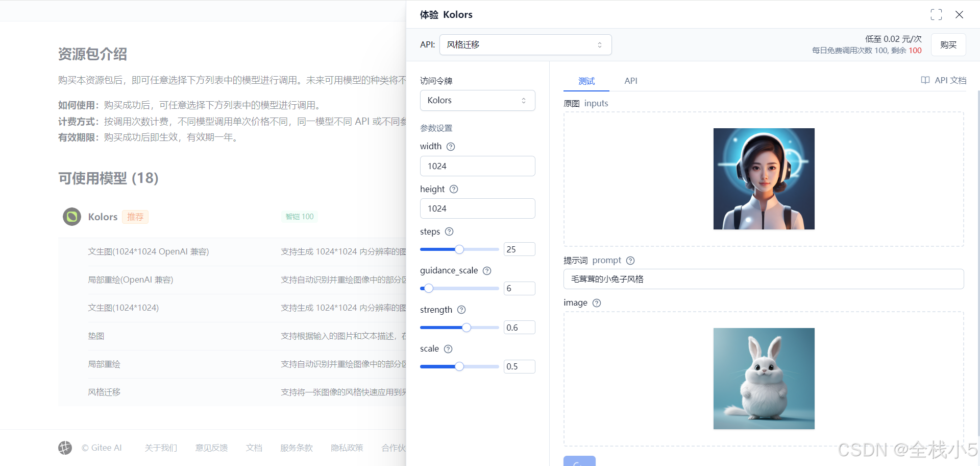Open the API 文档 link
This screenshot has width=980, height=466.
(x=944, y=80)
